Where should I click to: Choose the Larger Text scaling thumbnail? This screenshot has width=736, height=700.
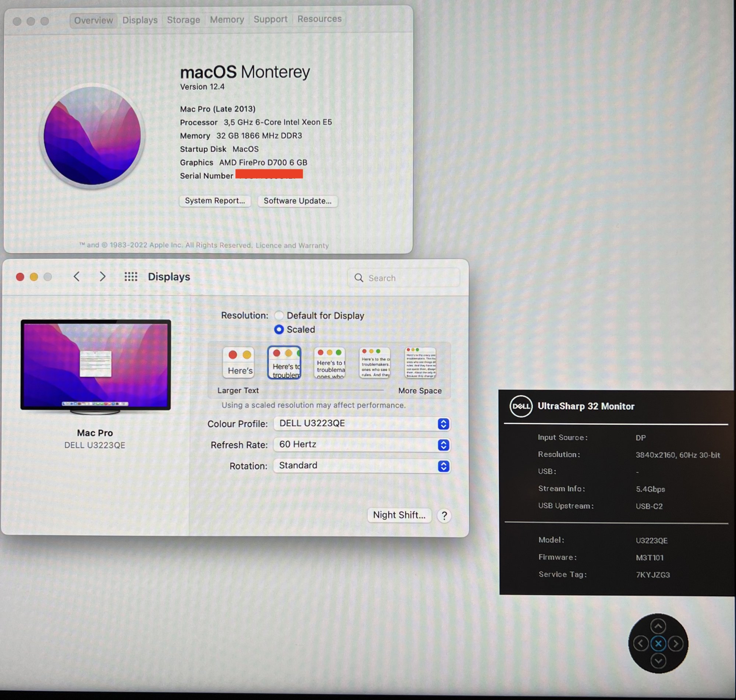(238, 362)
